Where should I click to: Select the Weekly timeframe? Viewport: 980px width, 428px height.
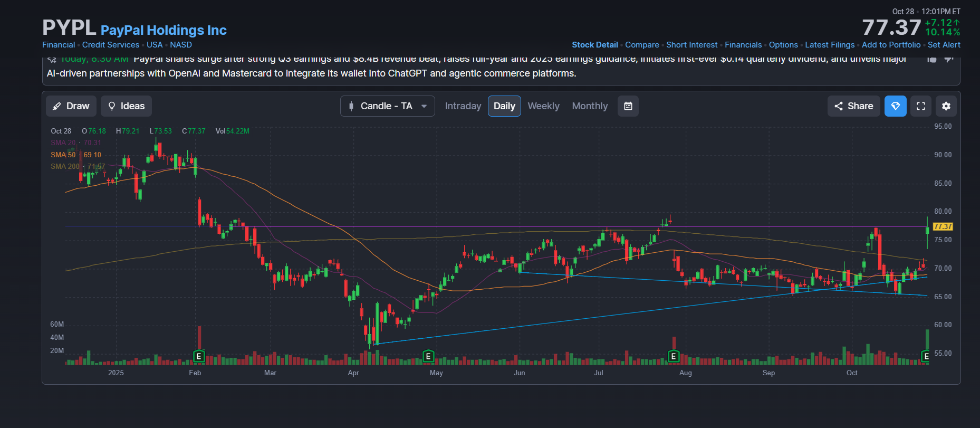543,106
